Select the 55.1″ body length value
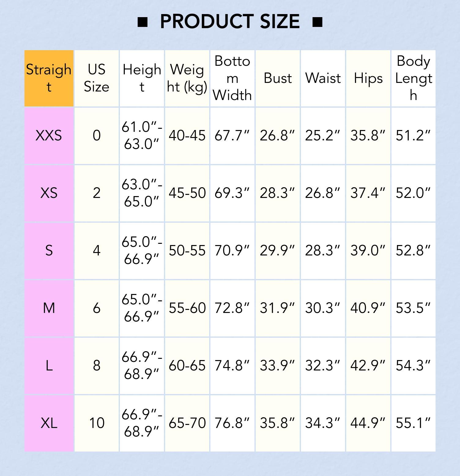The image size is (460, 476). (414, 423)
